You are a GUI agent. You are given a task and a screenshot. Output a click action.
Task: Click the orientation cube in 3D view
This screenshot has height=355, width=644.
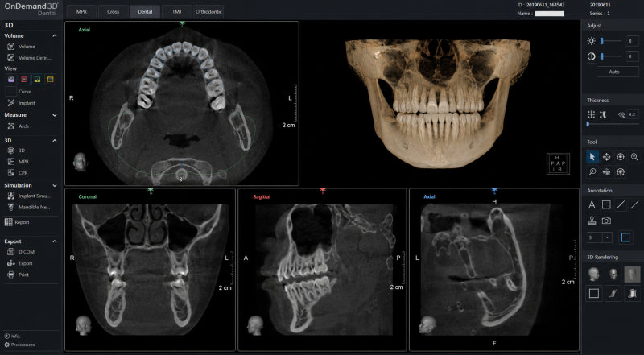tap(558, 163)
